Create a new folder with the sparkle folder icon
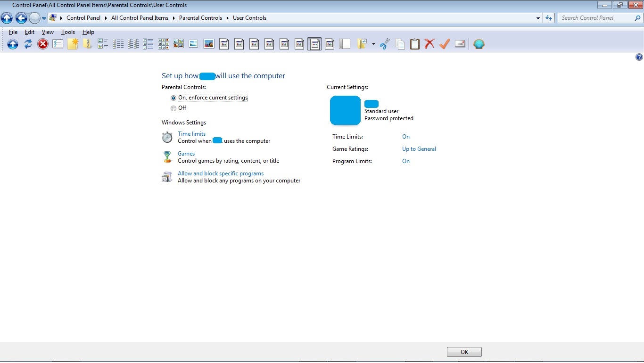Screen dimensions: 644x363 [x=73, y=44]
